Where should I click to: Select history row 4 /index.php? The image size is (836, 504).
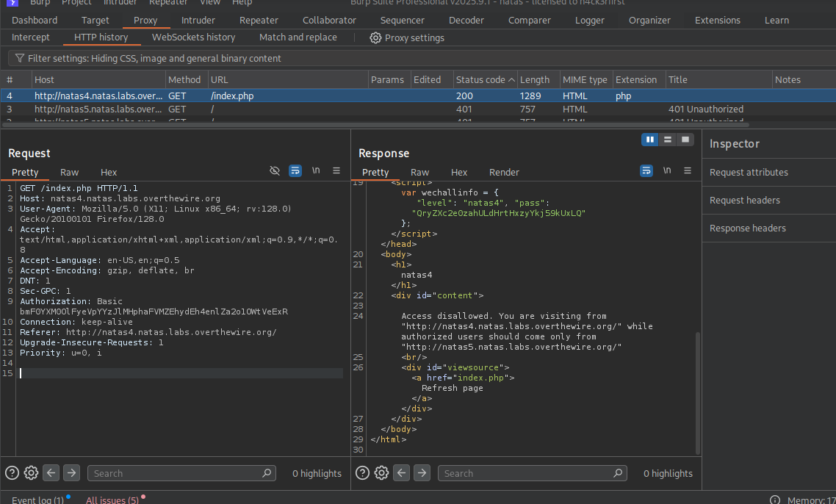point(418,96)
